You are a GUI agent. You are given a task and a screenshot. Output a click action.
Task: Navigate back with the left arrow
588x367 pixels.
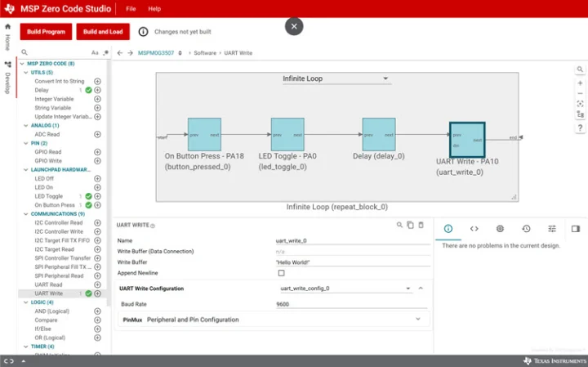point(119,52)
